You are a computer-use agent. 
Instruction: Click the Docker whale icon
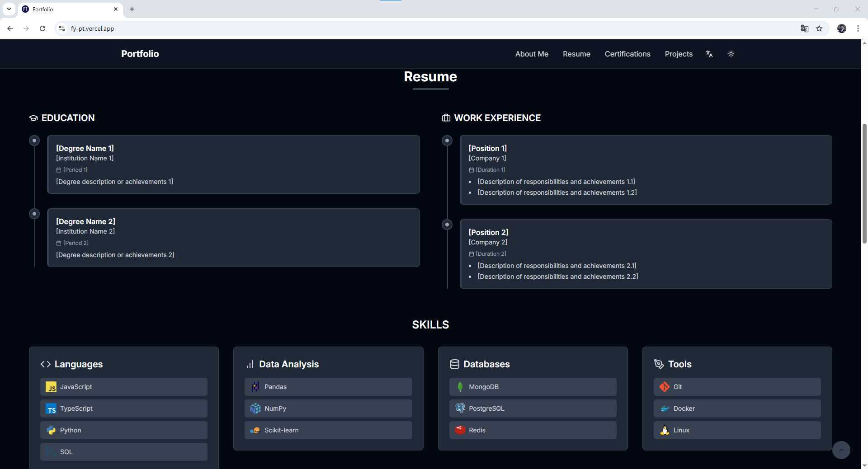click(x=665, y=408)
